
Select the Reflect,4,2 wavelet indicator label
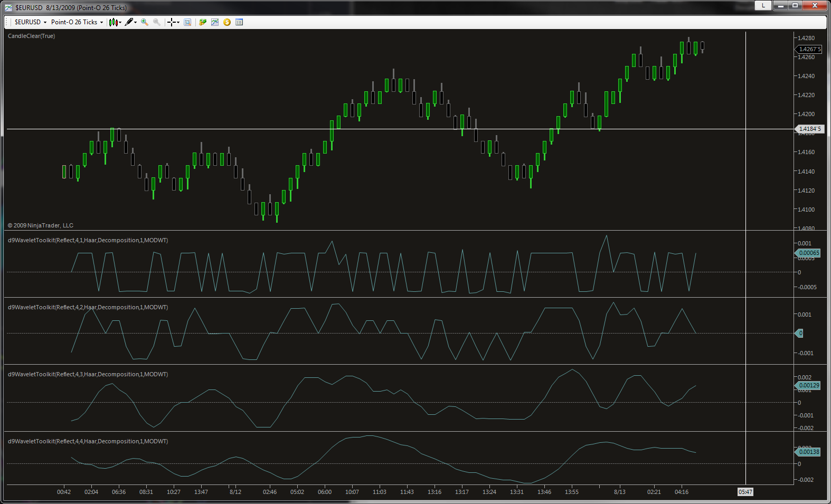tap(88, 307)
